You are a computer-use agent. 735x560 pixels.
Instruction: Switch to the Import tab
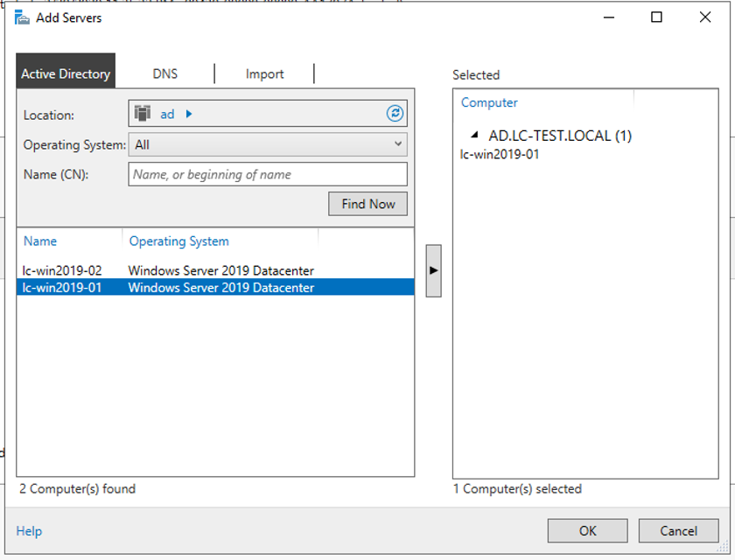(264, 73)
